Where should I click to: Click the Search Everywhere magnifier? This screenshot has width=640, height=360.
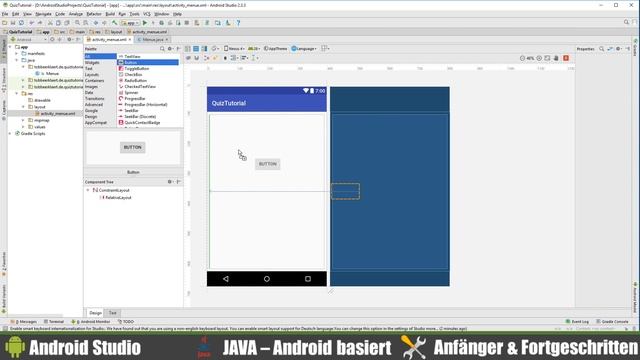coord(627,22)
